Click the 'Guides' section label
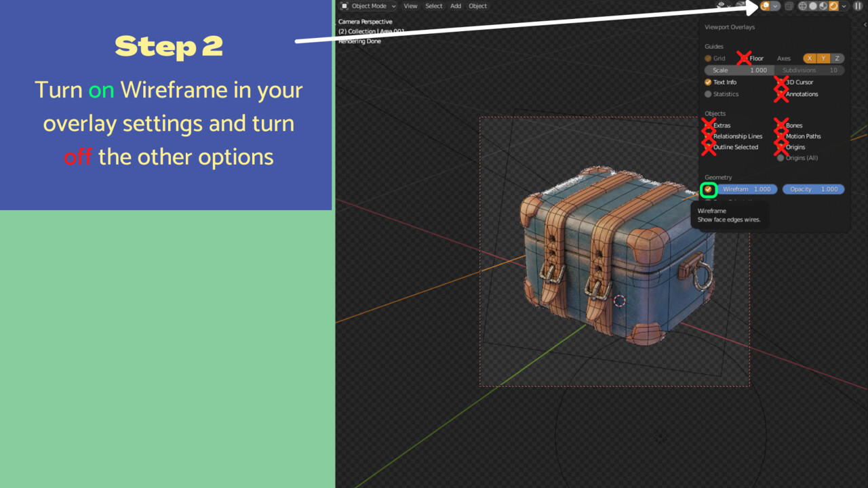Image resolution: width=868 pixels, height=488 pixels. [714, 47]
